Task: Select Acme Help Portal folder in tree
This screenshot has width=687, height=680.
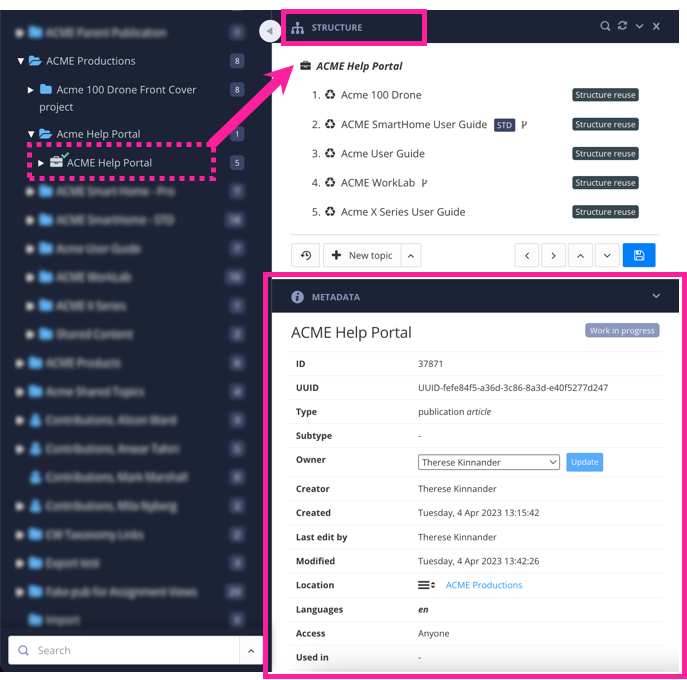Action: (98, 134)
